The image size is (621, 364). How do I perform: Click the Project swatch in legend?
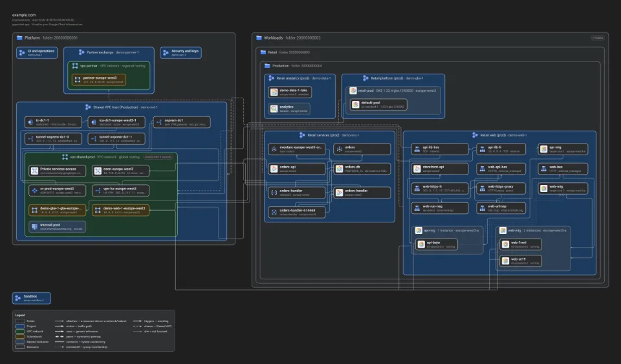pos(20,327)
